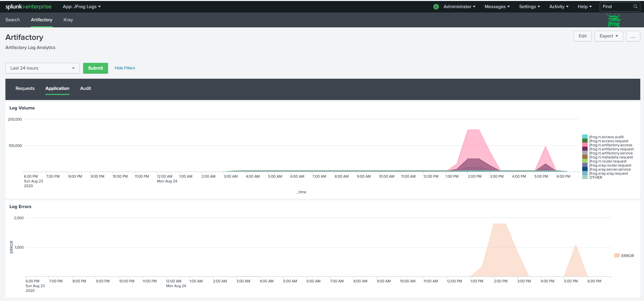Screen dimensions: 644x301
Task: Select jfrog.rt.router.request legend label
Action: (608, 161)
